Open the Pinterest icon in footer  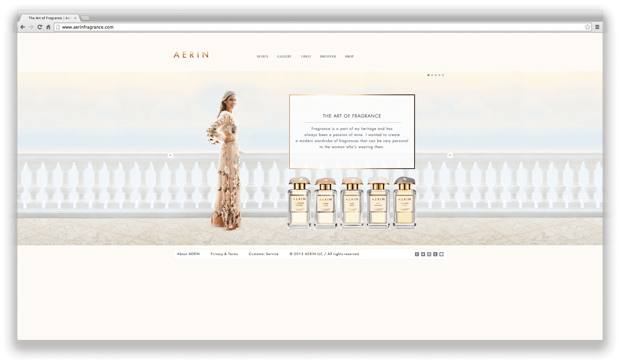(429, 254)
